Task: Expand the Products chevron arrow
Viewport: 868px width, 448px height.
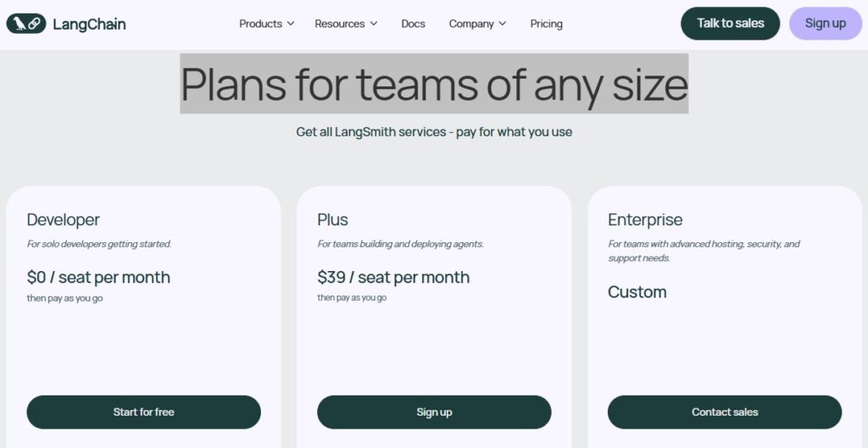Action: tap(291, 24)
